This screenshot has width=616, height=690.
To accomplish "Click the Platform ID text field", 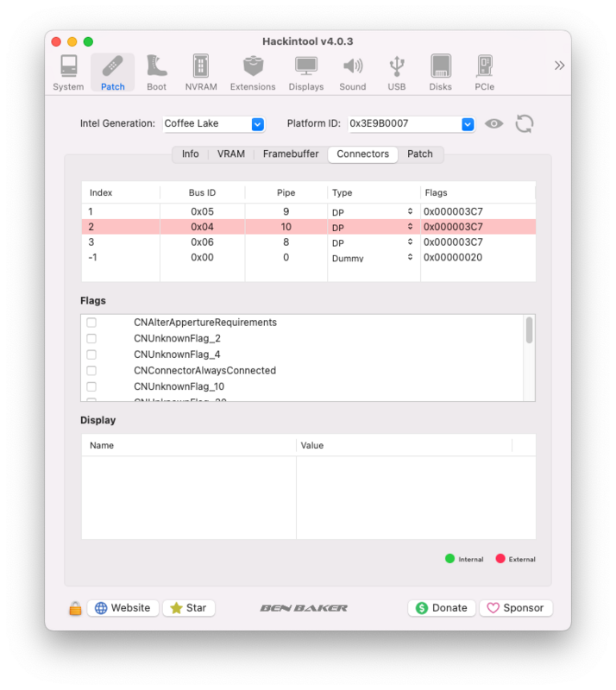I will coord(405,123).
